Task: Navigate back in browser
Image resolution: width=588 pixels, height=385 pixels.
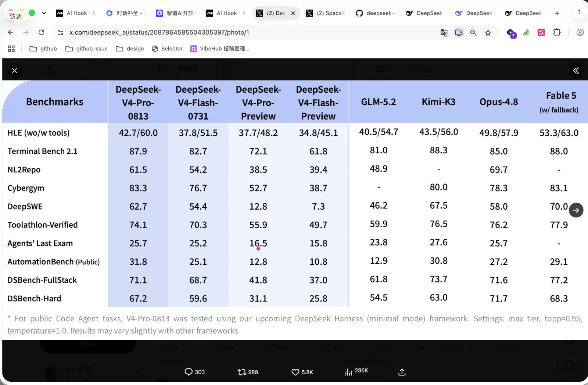Action: [x=11, y=32]
